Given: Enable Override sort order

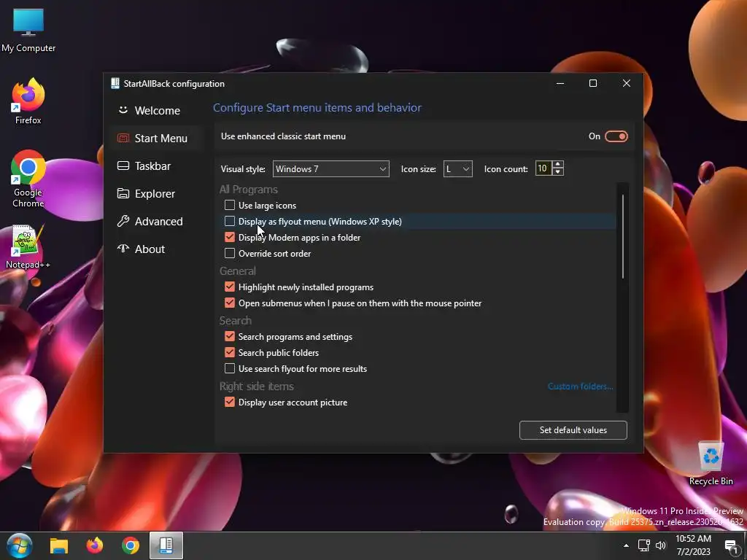Looking at the screenshot, I should (x=230, y=253).
